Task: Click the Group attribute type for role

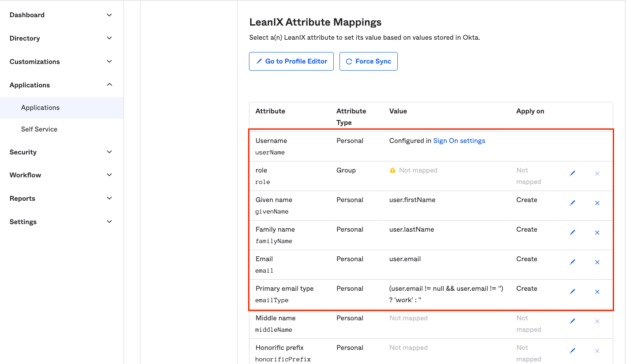Action: (346, 170)
